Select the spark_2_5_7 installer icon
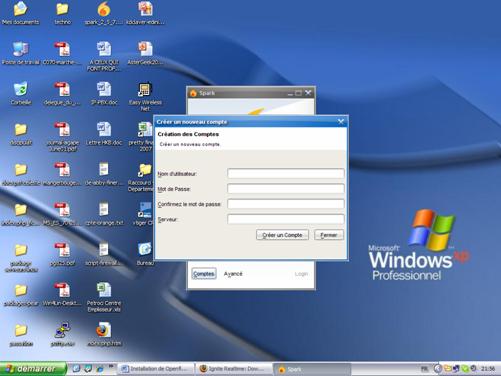 104,13
